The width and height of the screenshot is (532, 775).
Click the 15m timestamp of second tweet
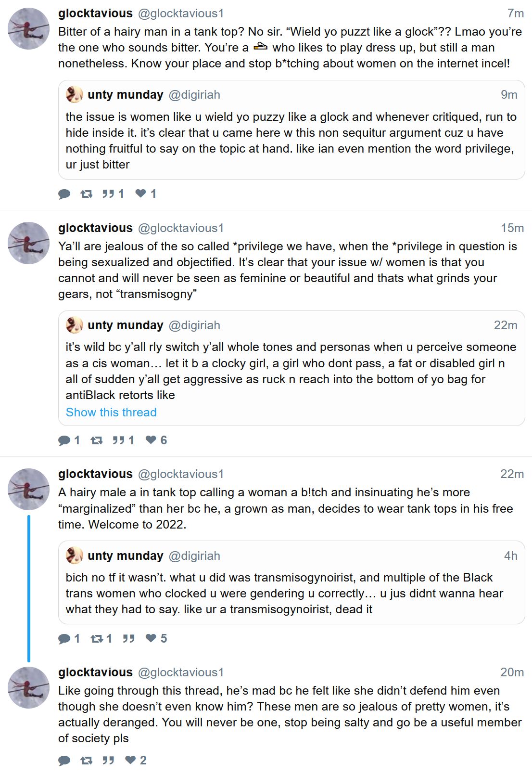pyautogui.click(x=512, y=228)
